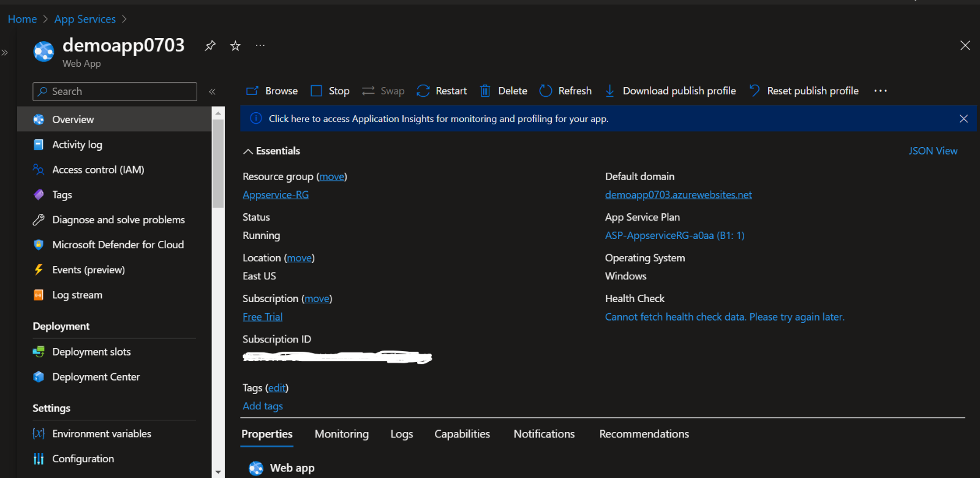This screenshot has width=980, height=478.
Task: Click the Deployment Center cube icon
Action: [x=39, y=377]
